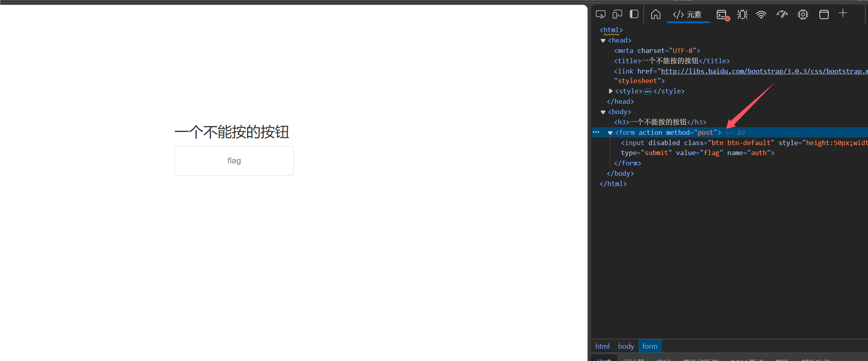Image resolution: width=868 pixels, height=361 pixels.
Task: Expand the style element node
Action: pyautogui.click(x=611, y=91)
